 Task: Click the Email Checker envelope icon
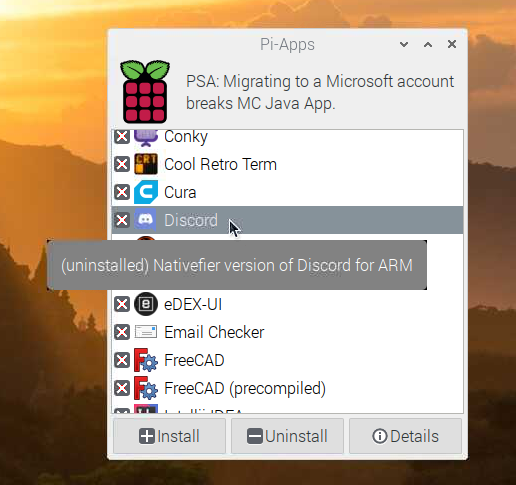(146, 332)
